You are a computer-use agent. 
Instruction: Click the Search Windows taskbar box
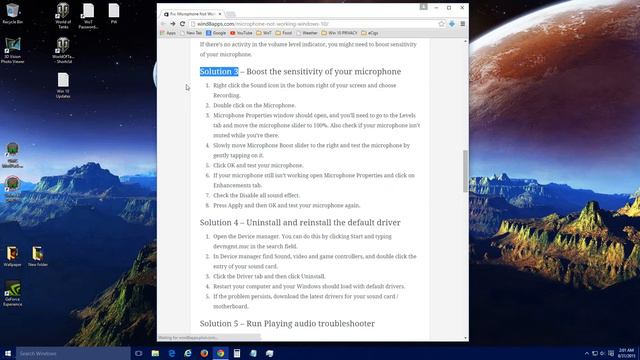(x=73, y=353)
